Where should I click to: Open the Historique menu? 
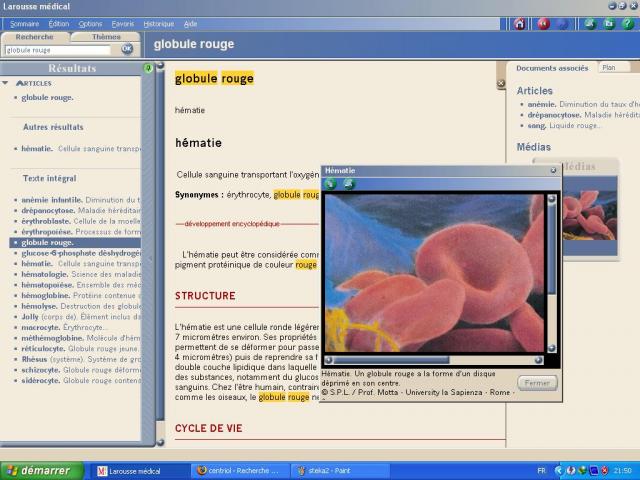158,23
